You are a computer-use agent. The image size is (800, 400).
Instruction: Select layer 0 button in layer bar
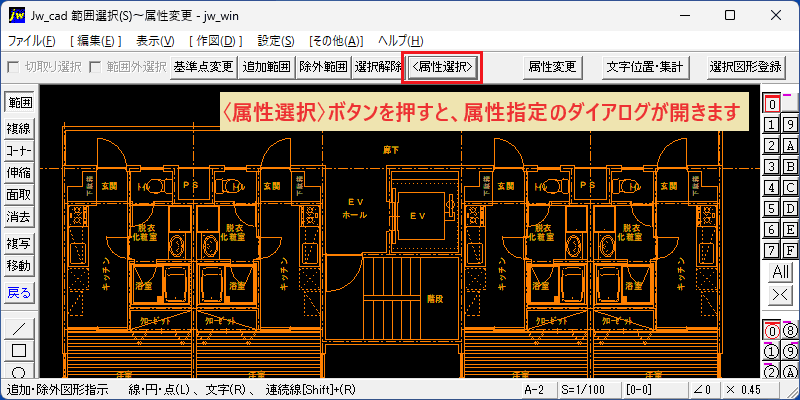[772, 104]
